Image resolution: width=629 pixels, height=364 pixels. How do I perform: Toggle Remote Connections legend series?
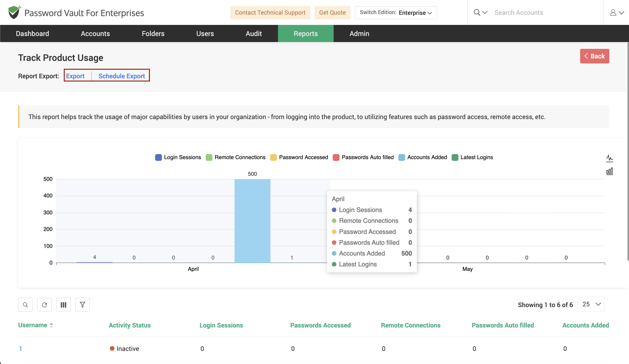[x=236, y=157]
